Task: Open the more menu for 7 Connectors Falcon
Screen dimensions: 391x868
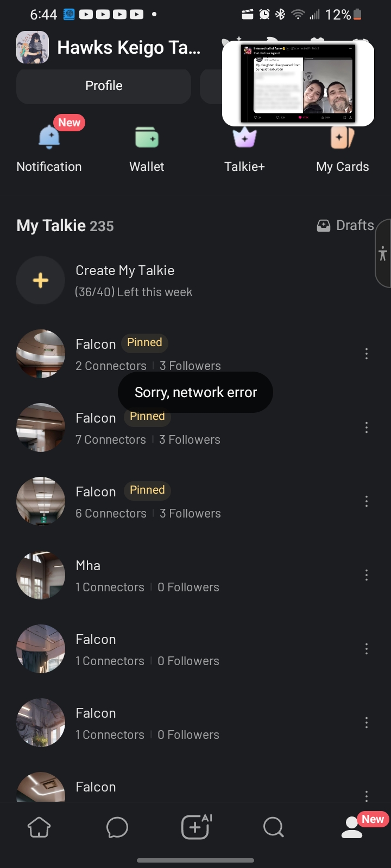Action: click(x=367, y=427)
